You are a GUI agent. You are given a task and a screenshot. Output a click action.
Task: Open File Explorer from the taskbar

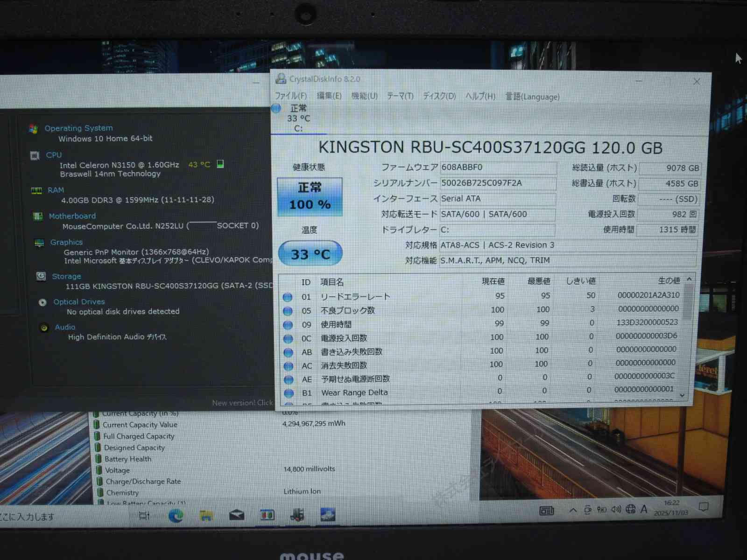coord(206,516)
